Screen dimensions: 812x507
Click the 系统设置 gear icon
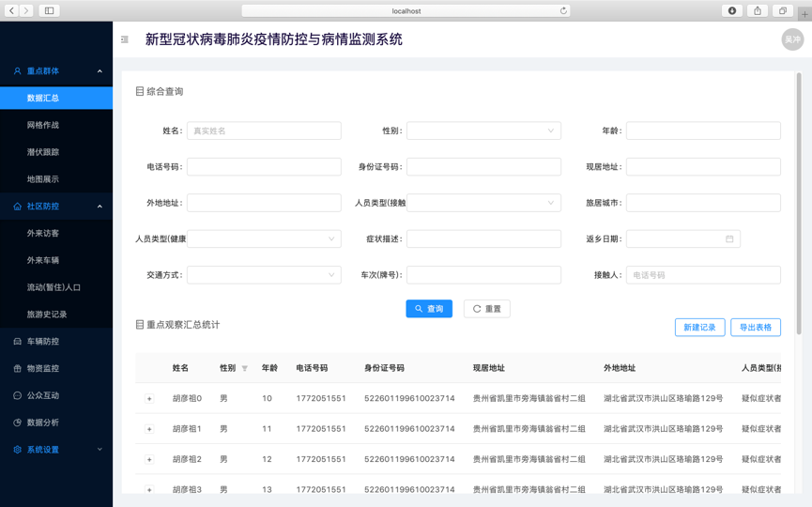18,450
